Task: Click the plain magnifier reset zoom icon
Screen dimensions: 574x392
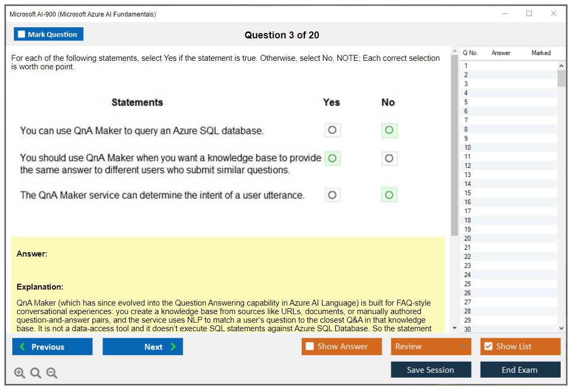Action: (x=35, y=373)
